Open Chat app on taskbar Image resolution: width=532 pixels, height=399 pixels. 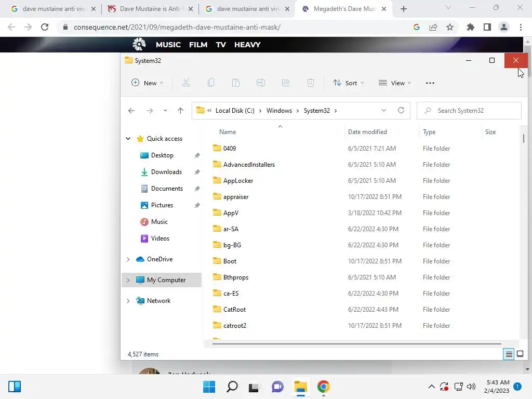pyautogui.click(x=277, y=387)
